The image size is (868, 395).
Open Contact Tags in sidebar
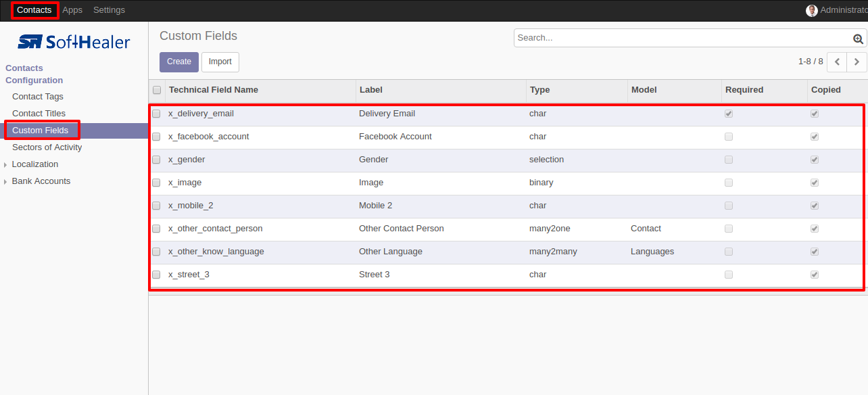38,97
